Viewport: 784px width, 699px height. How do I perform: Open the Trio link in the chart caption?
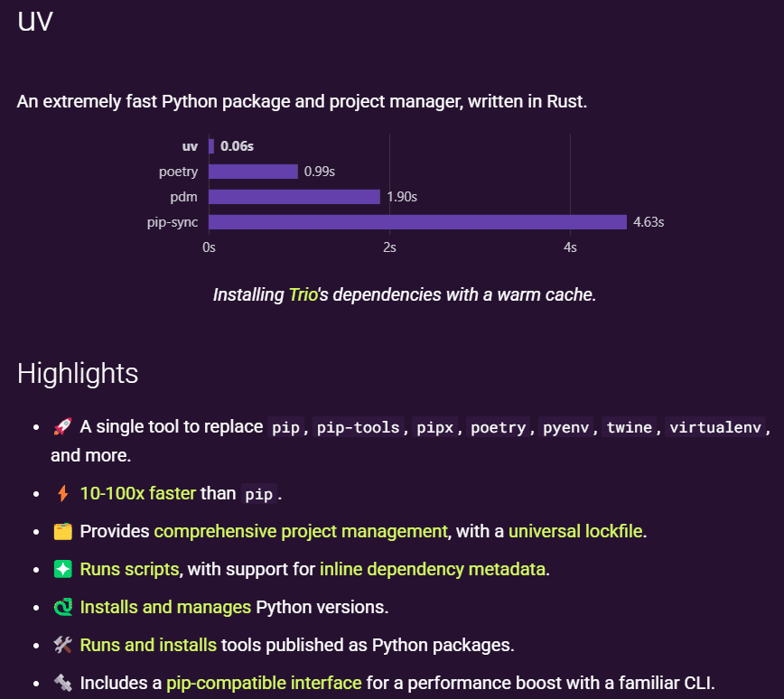click(303, 295)
